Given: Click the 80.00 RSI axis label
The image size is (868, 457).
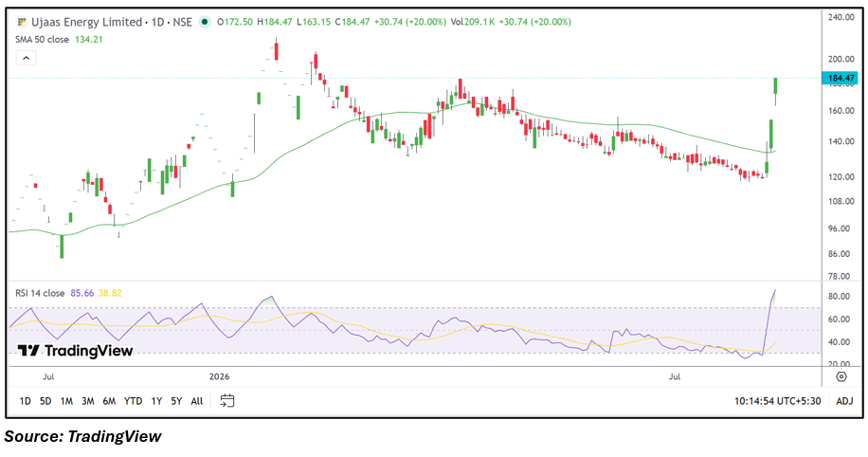Looking at the screenshot, I should point(839,297).
